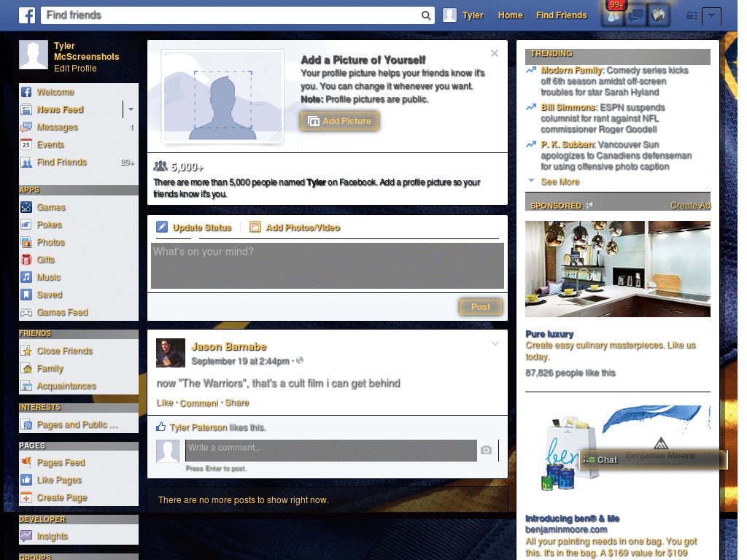
Task: Expand the News Feed sort dropdown arrow
Action: tap(131, 109)
